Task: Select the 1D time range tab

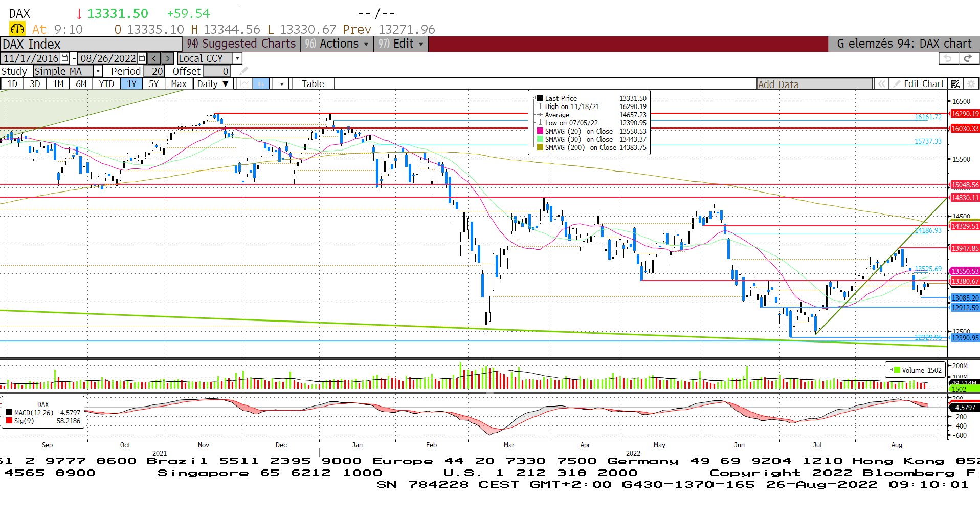Action: coord(12,84)
